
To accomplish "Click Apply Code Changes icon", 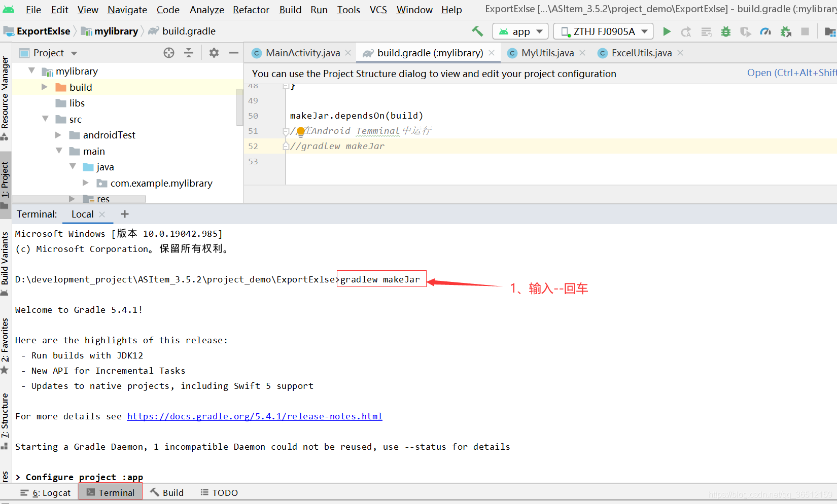I will [x=706, y=31].
